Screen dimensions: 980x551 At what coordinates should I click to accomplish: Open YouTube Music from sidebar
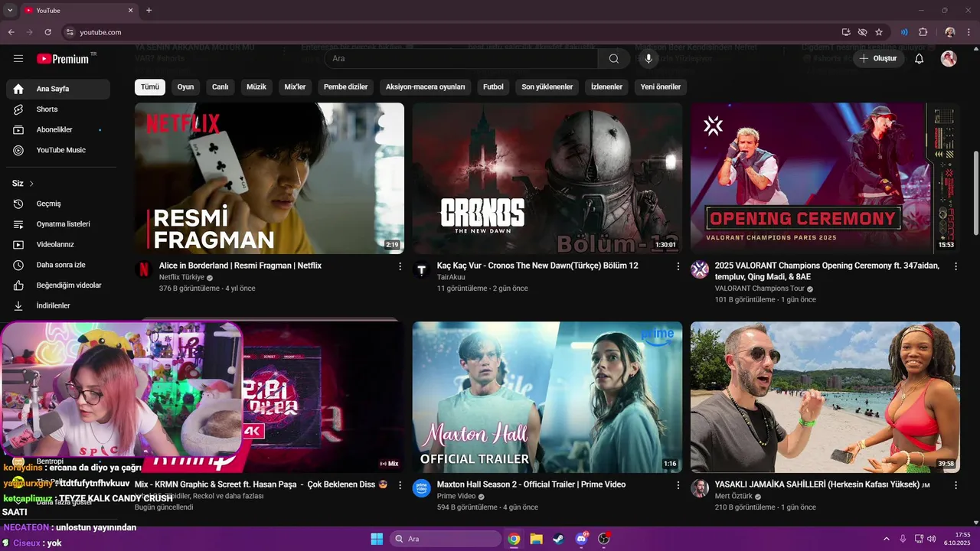tap(58, 150)
